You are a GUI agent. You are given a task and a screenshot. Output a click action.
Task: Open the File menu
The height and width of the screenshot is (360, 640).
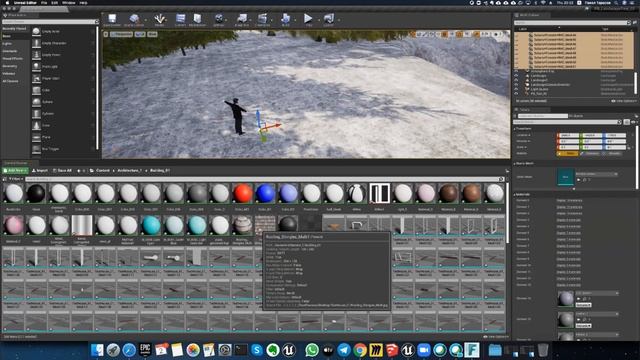click(44, 2)
